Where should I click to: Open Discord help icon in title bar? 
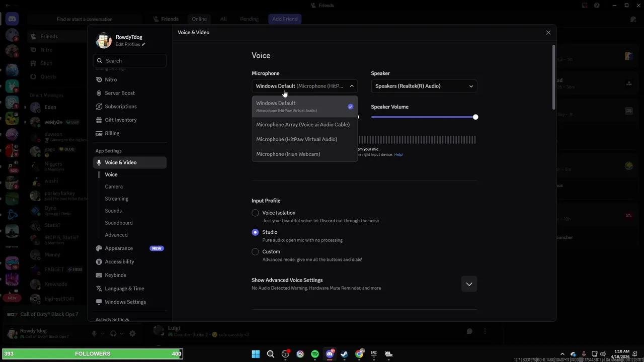[x=597, y=6]
